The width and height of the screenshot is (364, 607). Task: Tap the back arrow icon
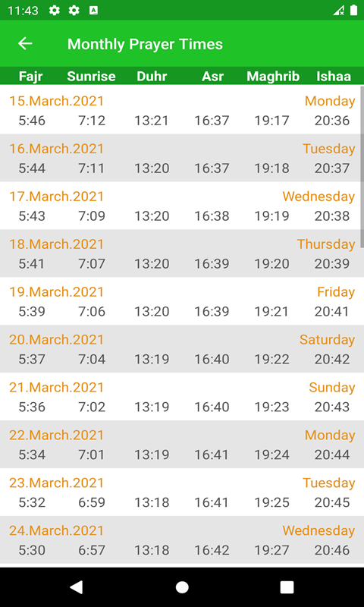point(25,43)
